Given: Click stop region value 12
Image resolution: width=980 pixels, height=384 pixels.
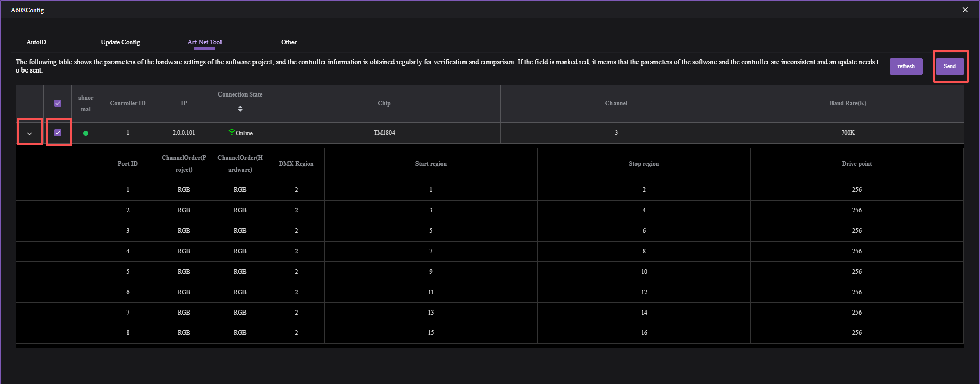Looking at the screenshot, I should 644,292.
